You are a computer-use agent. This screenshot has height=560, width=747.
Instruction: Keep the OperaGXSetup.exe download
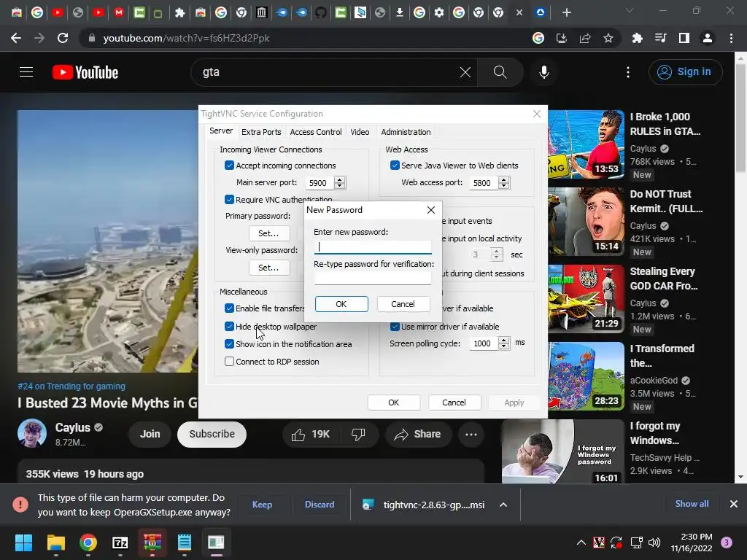[x=262, y=505]
